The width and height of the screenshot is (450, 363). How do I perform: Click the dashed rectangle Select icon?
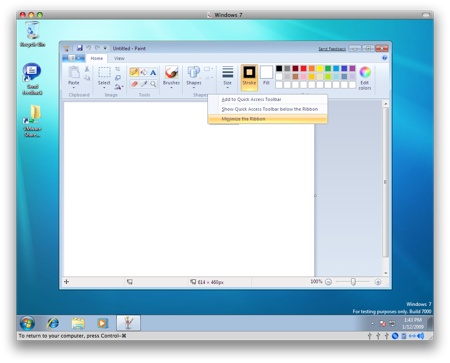coord(104,72)
